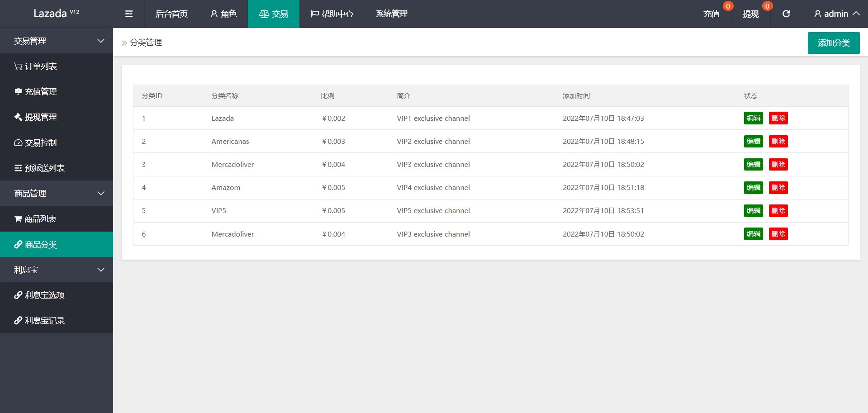Edit the Amazom category
The image size is (868, 413).
pyautogui.click(x=754, y=188)
